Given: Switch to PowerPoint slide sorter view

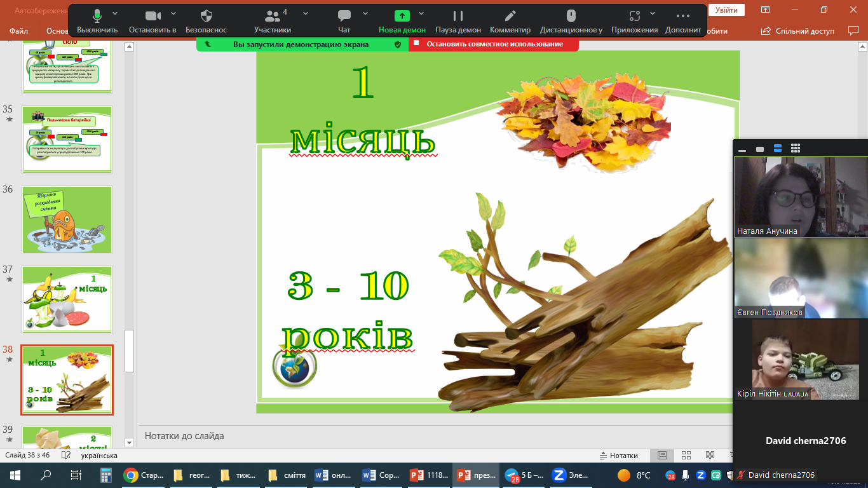Looking at the screenshot, I should pos(686,456).
